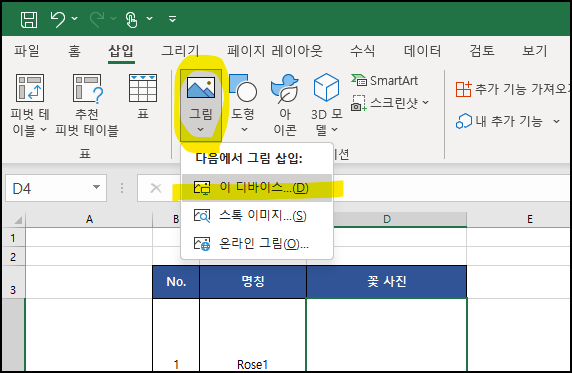The height and width of the screenshot is (373, 572).
Task: Open the Name Box dropdown arrow
Action: (96, 187)
